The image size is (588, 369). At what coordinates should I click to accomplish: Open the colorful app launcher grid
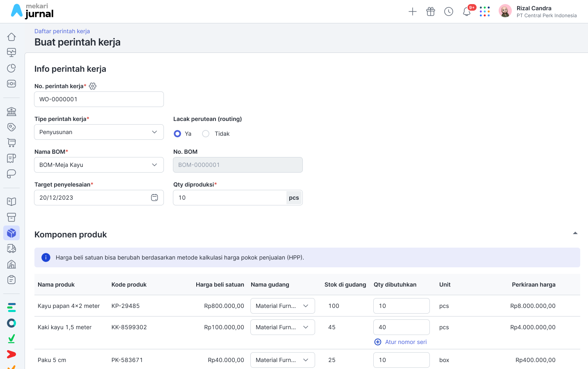click(485, 11)
